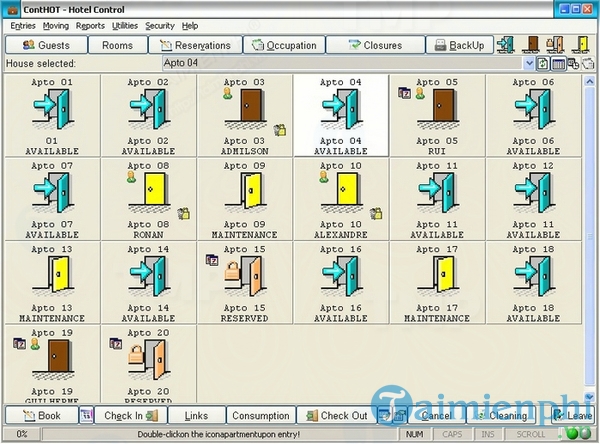Click the calendar icon next to Book button
Screen dimensions: 600x444
click(86, 415)
